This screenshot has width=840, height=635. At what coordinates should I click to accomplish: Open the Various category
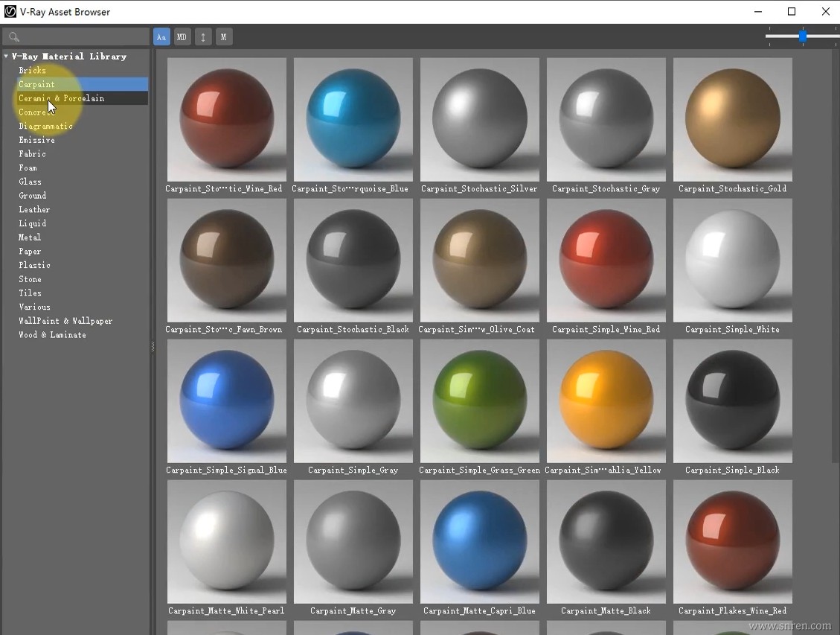click(34, 307)
